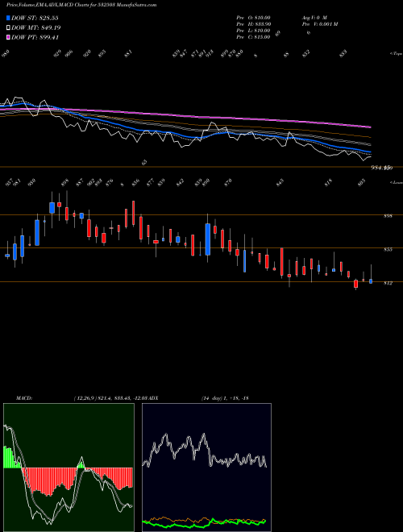Select the DOW ST value label
The image size is (403, 532).
(35, 18)
